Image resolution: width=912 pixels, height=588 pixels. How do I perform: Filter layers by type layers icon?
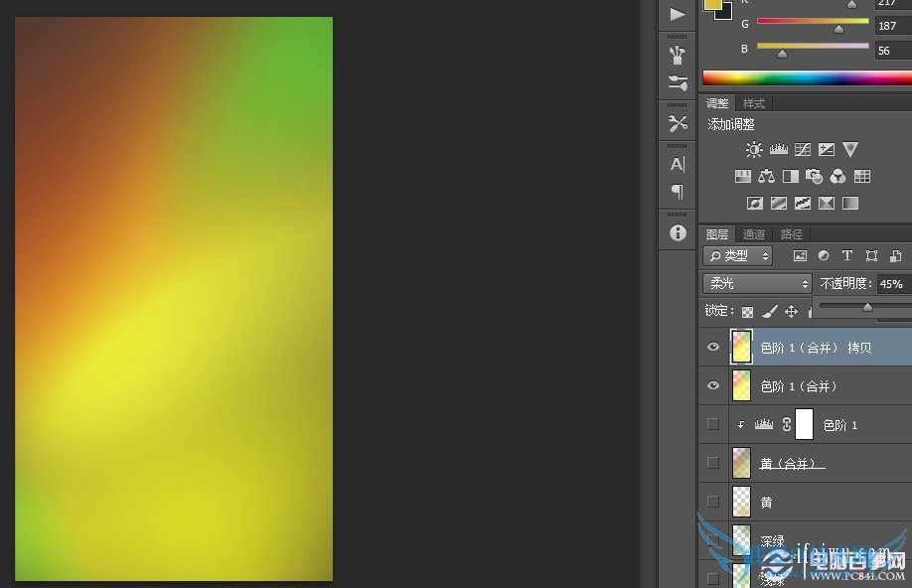[x=847, y=256]
